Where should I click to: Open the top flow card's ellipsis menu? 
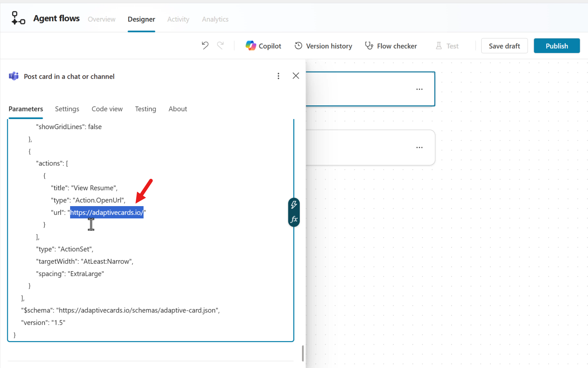(419, 89)
